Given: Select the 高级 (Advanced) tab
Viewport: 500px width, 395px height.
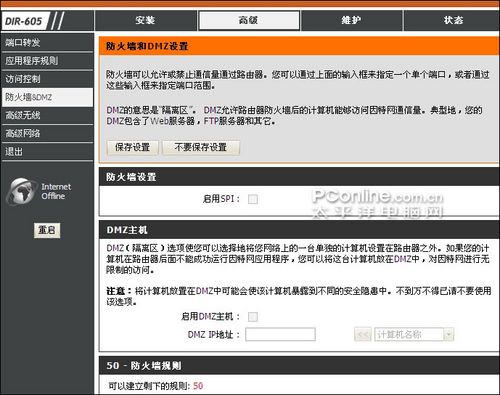Looking at the screenshot, I should click(249, 20).
